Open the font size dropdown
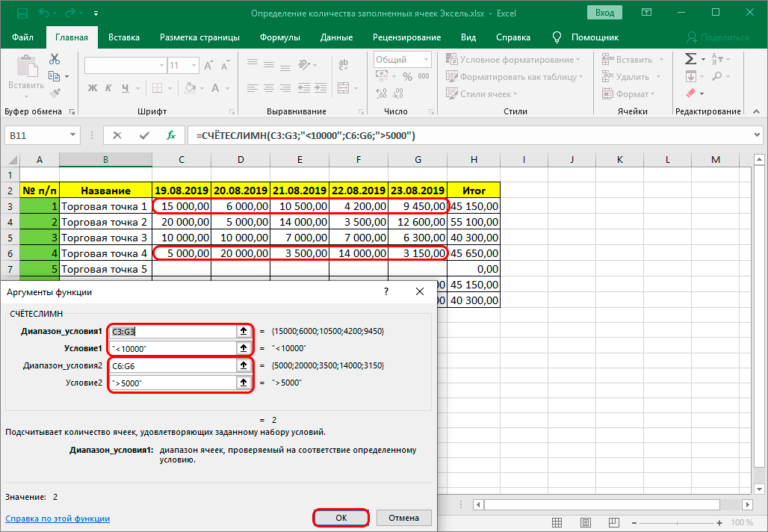This screenshot has height=532, width=768. [194, 66]
